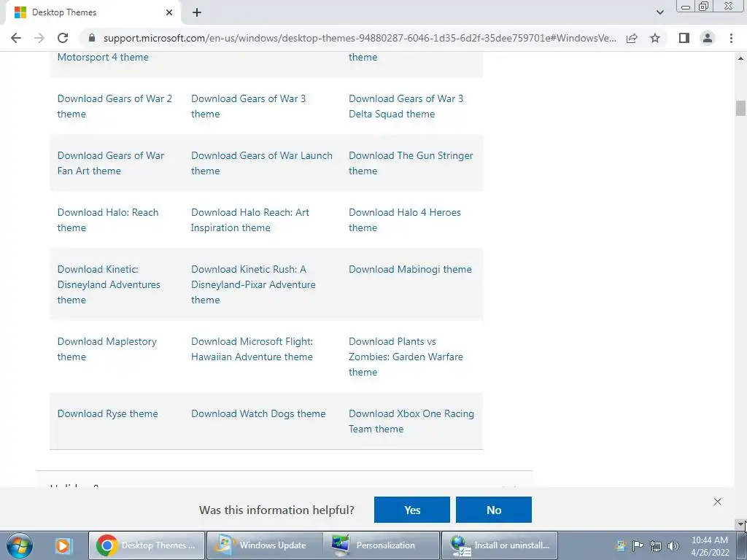Open Xbox One Racing Team theme link

(x=411, y=421)
